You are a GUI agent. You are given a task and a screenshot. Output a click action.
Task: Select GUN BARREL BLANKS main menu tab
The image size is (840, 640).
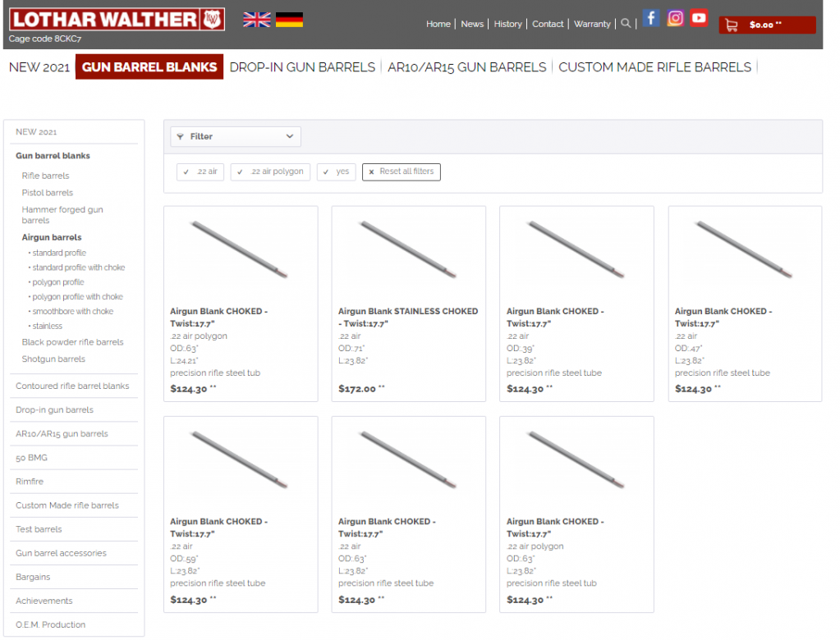tap(149, 67)
